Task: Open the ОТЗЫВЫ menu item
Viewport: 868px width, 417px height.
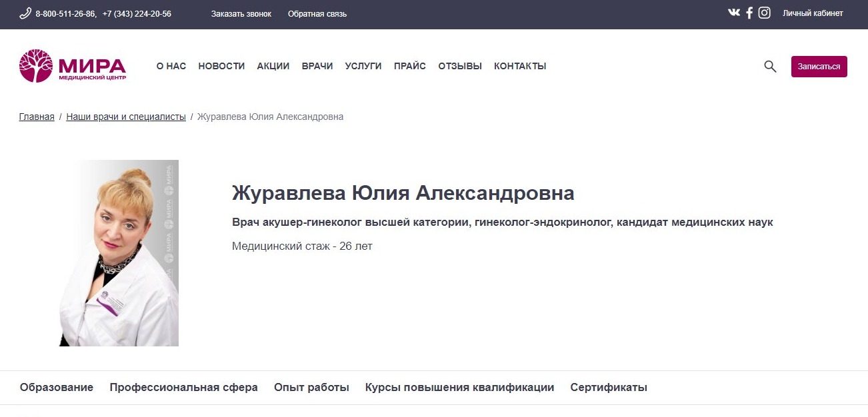Action: click(x=460, y=66)
